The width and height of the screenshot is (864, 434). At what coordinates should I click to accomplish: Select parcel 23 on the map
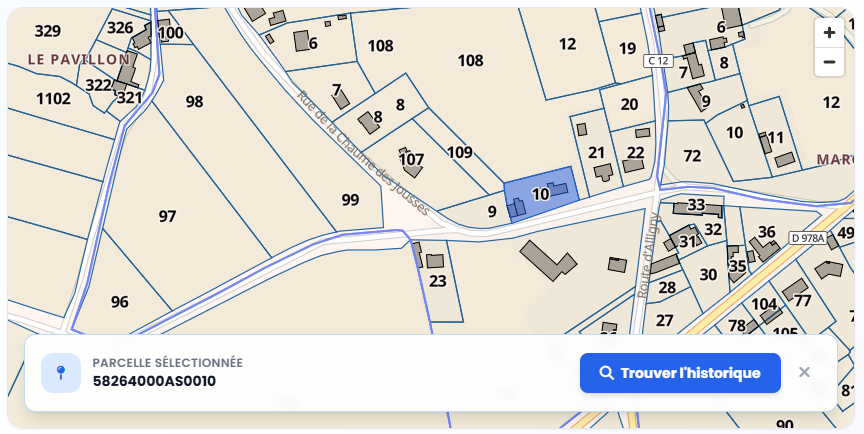click(x=438, y=281)
